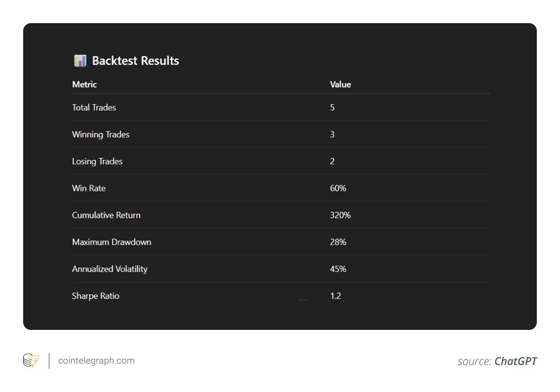Screen dimensions: 560x392
Task: Click the Annualized Volatility row label
Action: [110, 269]
